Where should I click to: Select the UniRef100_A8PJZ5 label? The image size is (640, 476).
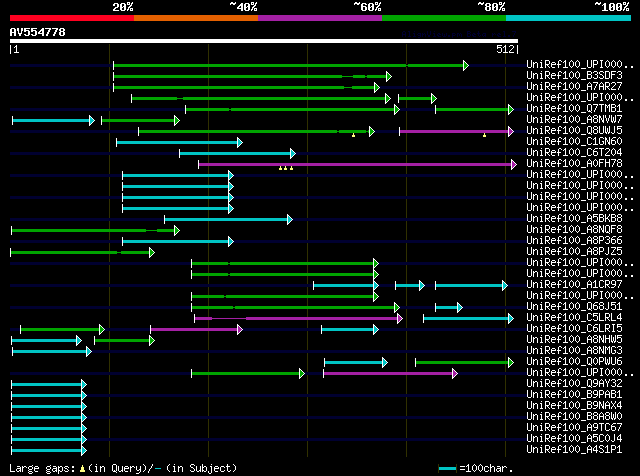(574, 252)
